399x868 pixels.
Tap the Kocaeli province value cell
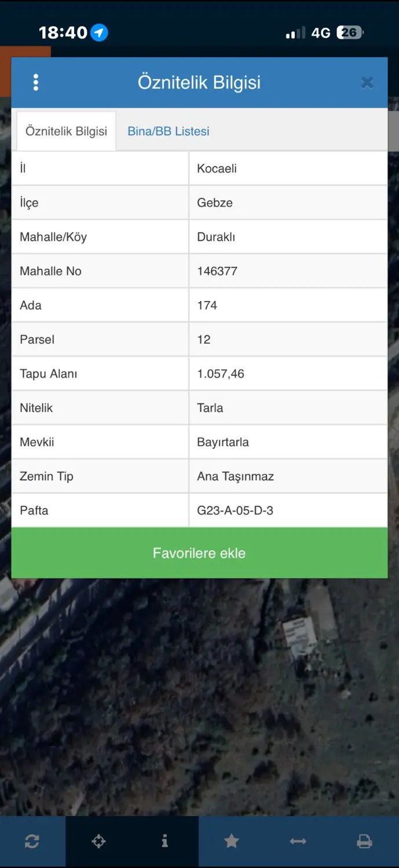tap(288, 168)
